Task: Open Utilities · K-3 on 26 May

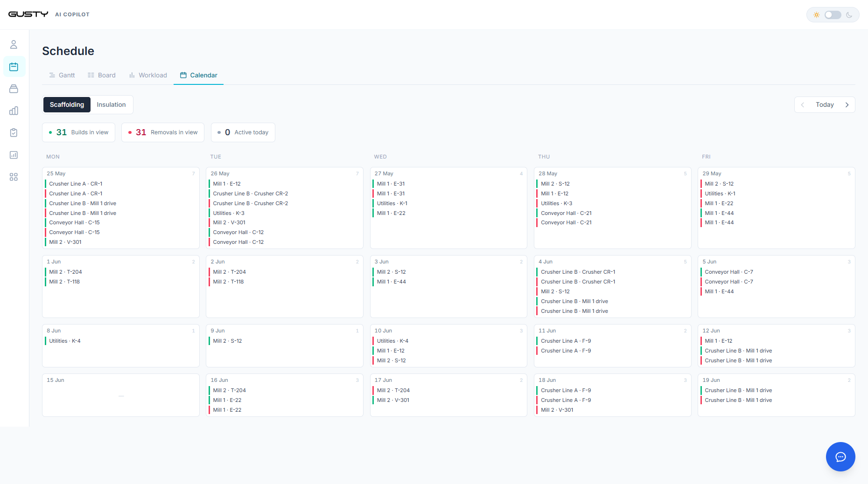Action: 285,213
